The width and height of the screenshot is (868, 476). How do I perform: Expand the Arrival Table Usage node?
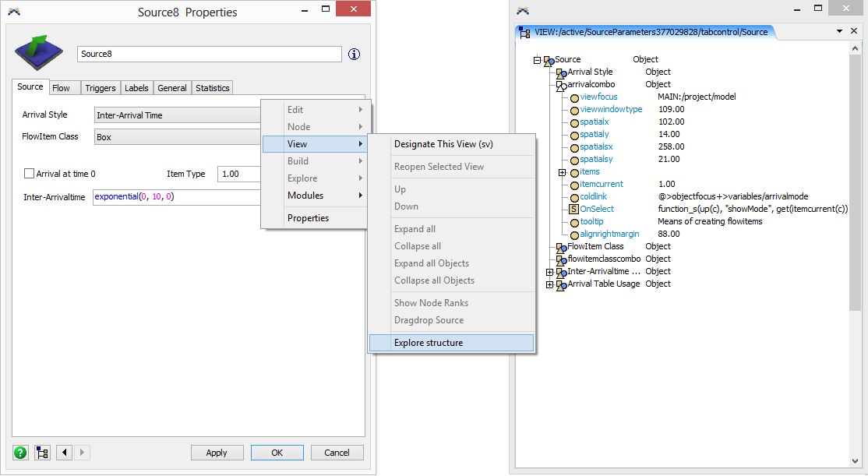(550, 284)
